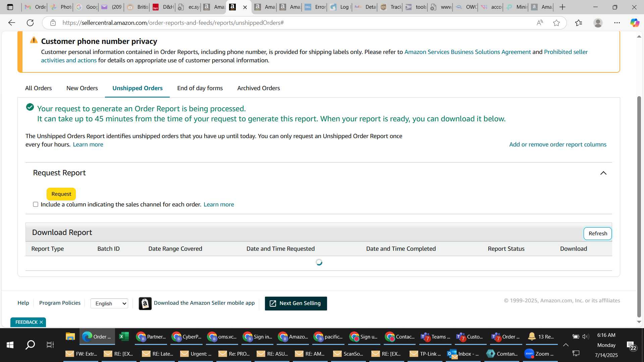Launch the Copilot icon in the toolbar
This screenshot has height=362, width=644.
[x=635, y=23]
